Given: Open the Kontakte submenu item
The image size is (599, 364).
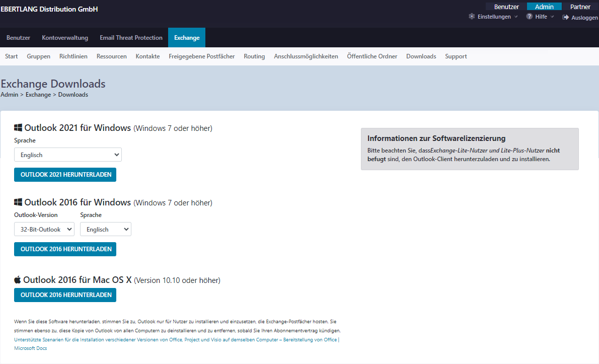Looking at the screenshot, I should point(147,56).
